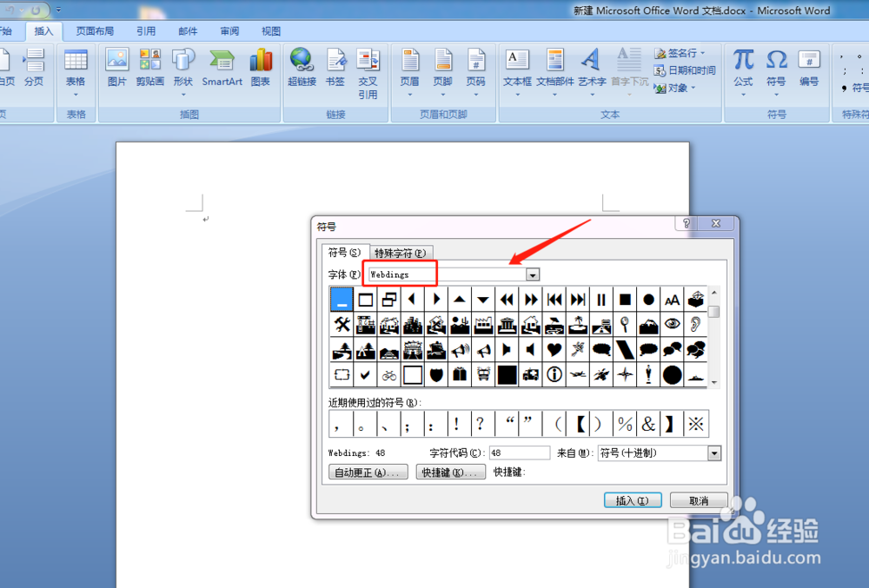
Task: Pick the recently used & symbol
Action: (x=648, y=424)
